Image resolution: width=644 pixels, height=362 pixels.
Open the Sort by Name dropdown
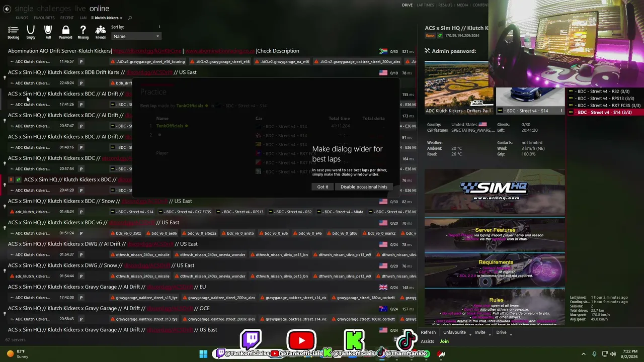pos(136,36)
